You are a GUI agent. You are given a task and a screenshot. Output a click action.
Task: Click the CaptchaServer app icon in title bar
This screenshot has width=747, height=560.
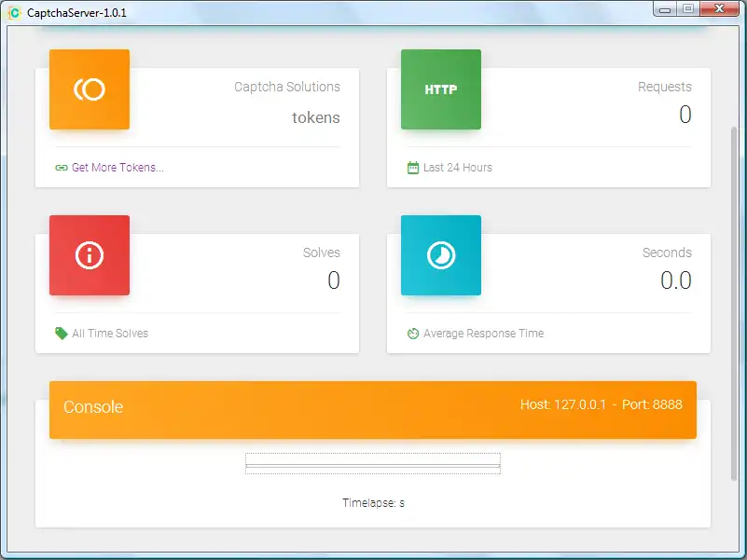pos(15,13)
